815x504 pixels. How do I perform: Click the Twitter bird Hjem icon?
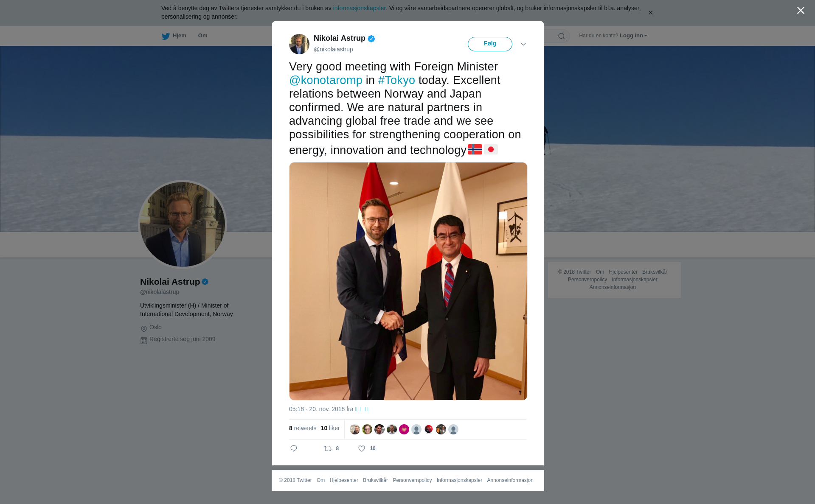click(166, 36)
